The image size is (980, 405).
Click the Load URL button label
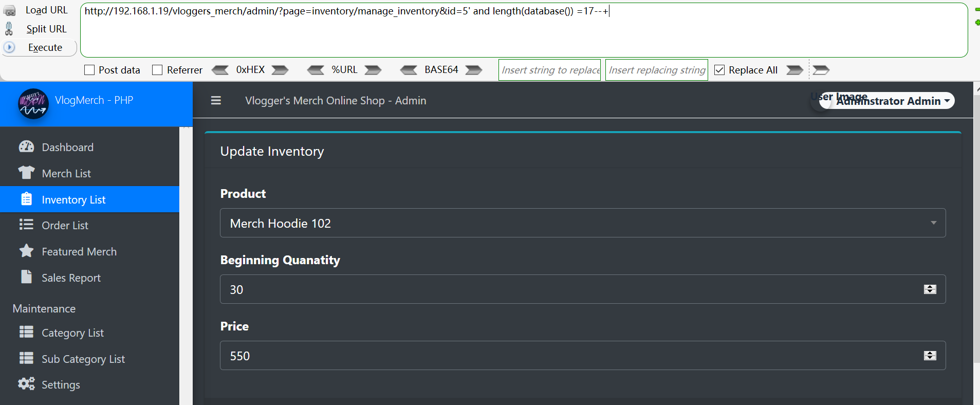click(46, 10)
